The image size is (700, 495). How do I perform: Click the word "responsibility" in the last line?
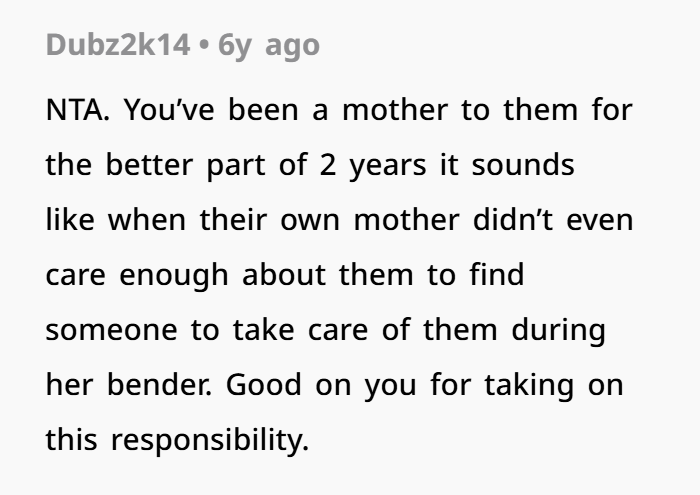tap(203, 439)
